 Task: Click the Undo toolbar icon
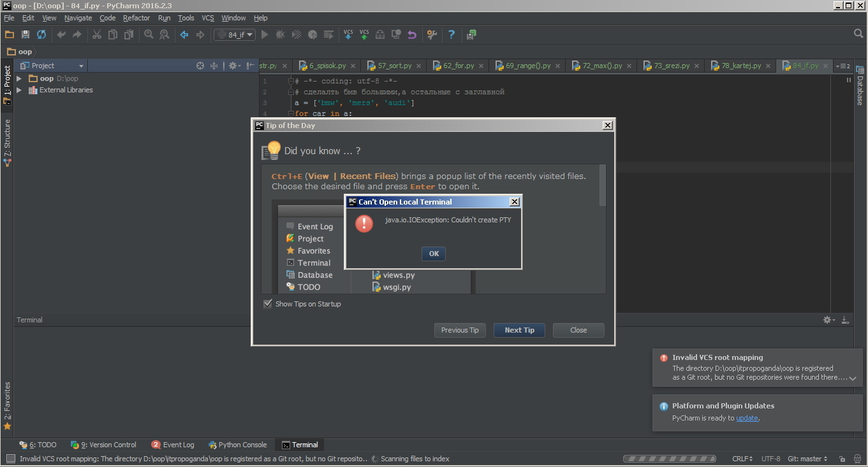[61, 34]
